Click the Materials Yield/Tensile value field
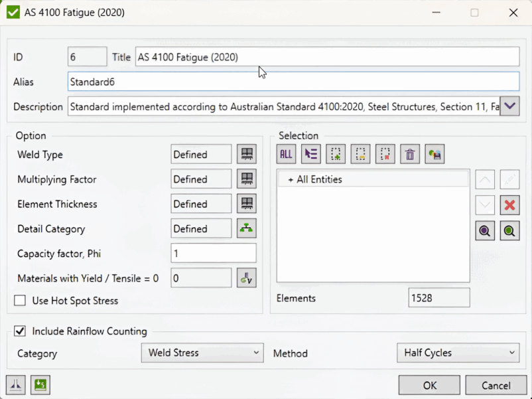 (x=201, y=278)
